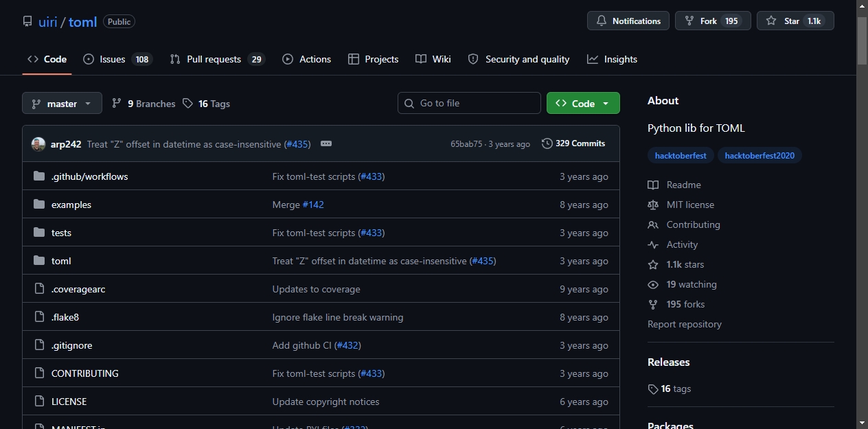Open the Readme link in About

click(x=674, y=185)
